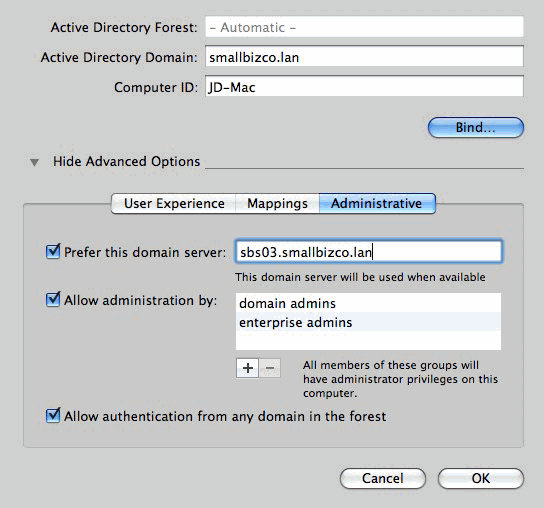Click the Active Directory Forest field
Screen dimensions: 544x508
click(x=364, y=27)
